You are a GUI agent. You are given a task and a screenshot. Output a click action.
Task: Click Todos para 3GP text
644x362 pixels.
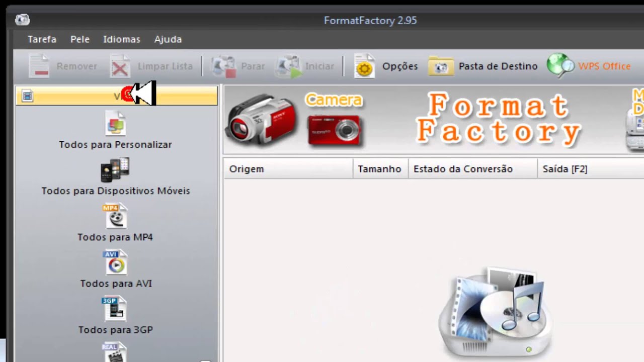click(x=115, y=329)
